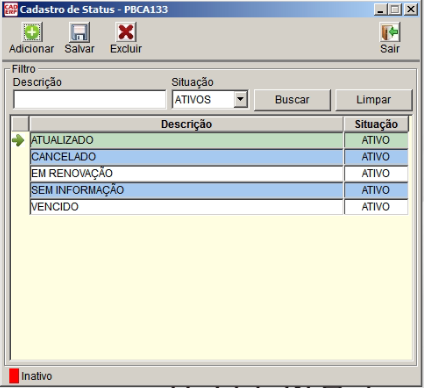Click ATIVO cell in the CANCELADO row
Screen dimensions: 424x388
[x=376, y=157]
